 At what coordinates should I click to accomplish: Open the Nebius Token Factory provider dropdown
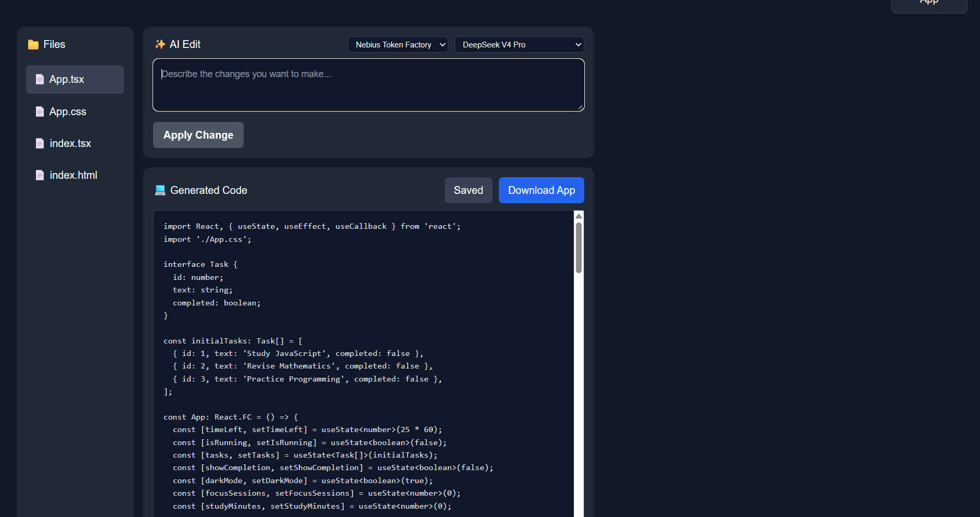[x=398, y=45]
